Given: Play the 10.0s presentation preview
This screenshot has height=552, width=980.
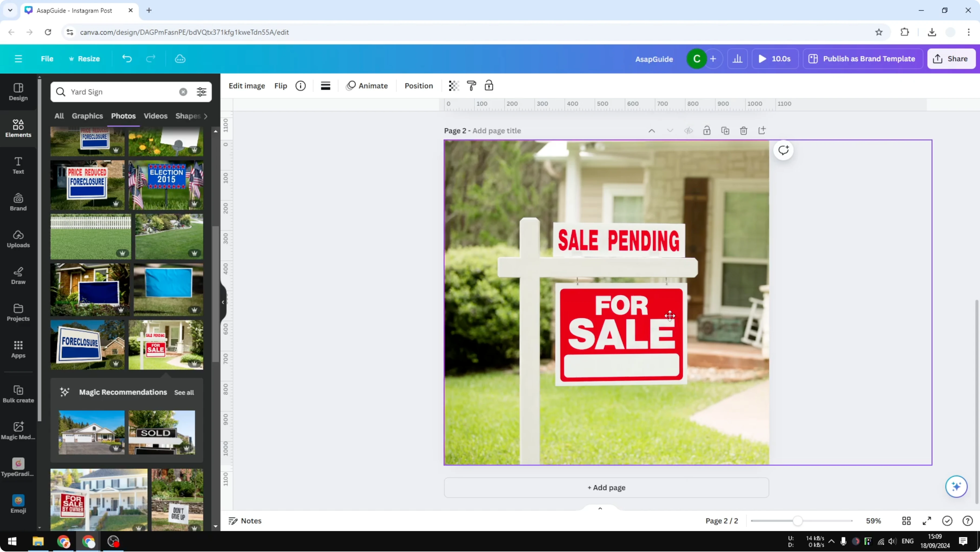Looking at the screenshot, I should coord(774,59).
